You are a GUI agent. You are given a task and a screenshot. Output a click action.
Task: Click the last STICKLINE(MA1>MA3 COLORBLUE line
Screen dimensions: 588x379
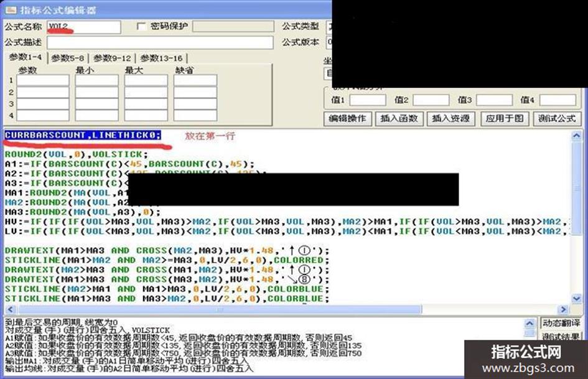click(x=167, y=299)
